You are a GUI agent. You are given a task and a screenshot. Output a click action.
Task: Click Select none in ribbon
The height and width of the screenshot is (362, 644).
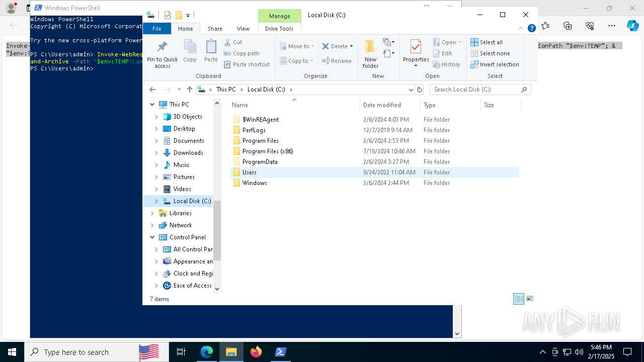[x=490, y=53]
